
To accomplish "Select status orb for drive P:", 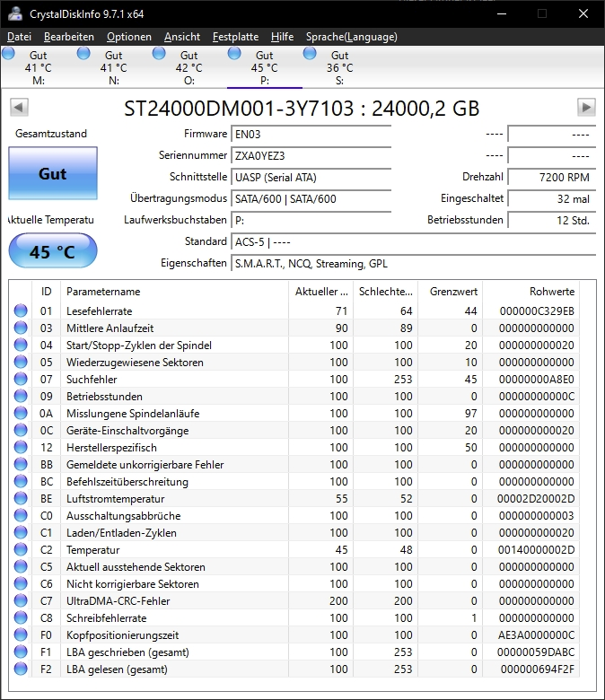I will pos(234,54).
